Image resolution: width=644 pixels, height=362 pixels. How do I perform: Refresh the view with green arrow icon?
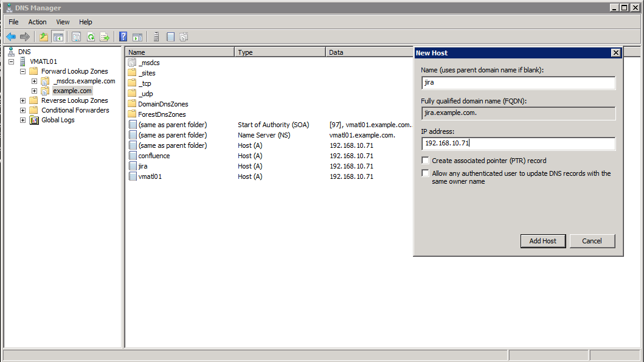[91, 37]
